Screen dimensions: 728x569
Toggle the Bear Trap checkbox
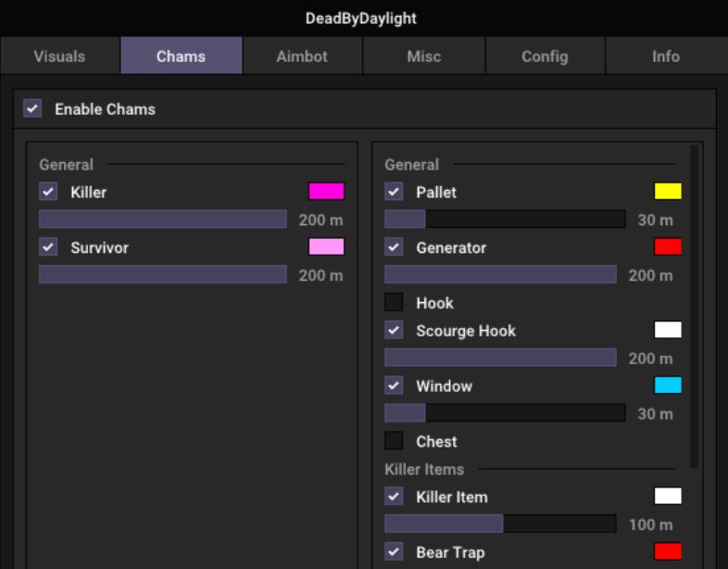[394, 552]
